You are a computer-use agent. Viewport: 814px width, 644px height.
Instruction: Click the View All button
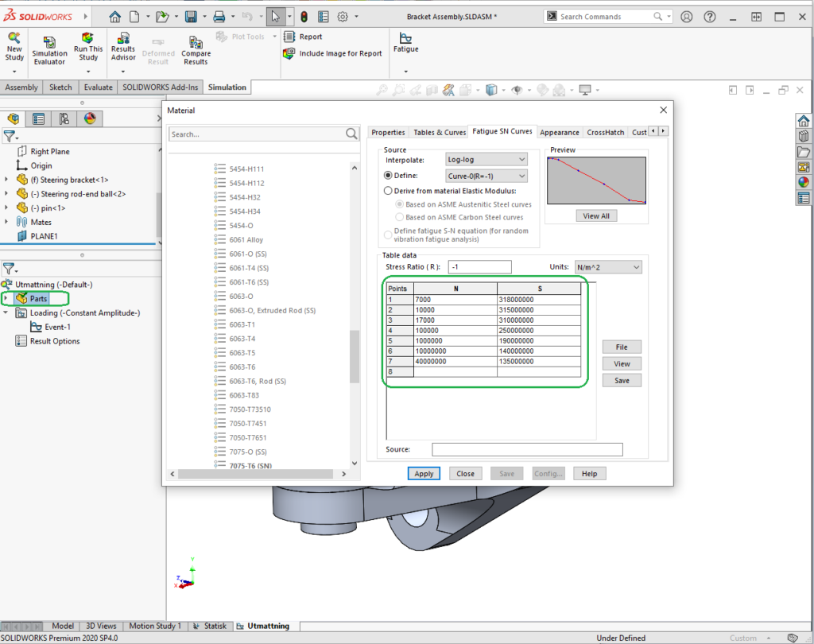coord(596,216)
